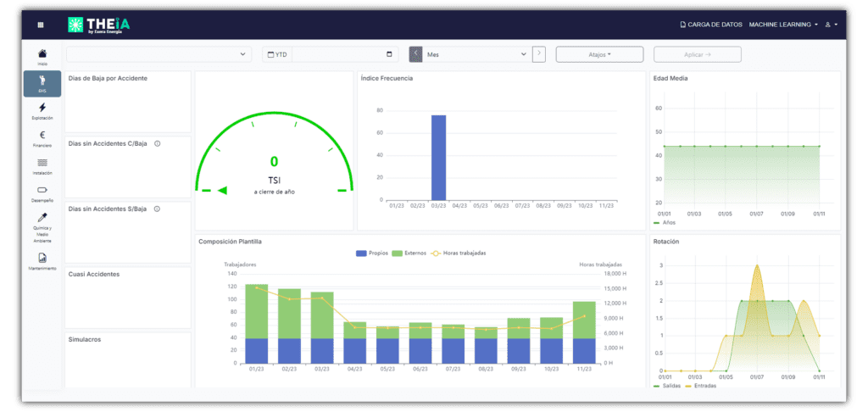This screenshot has height=412, width=868.
Task: Click info icon beside Días sin Accidentes C/Baja
Action: [x=158, y=143]
